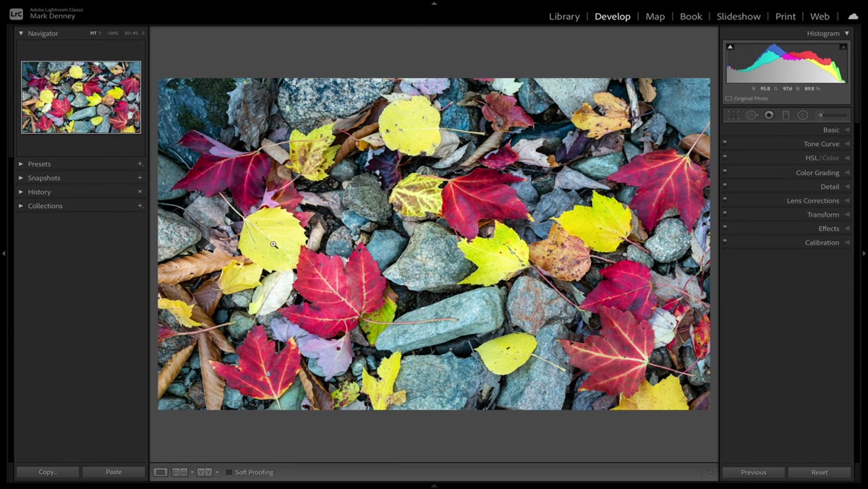The height and width of the screenshot is (489, 868).
Task: Open the Web module
Action: coord(820,16)
